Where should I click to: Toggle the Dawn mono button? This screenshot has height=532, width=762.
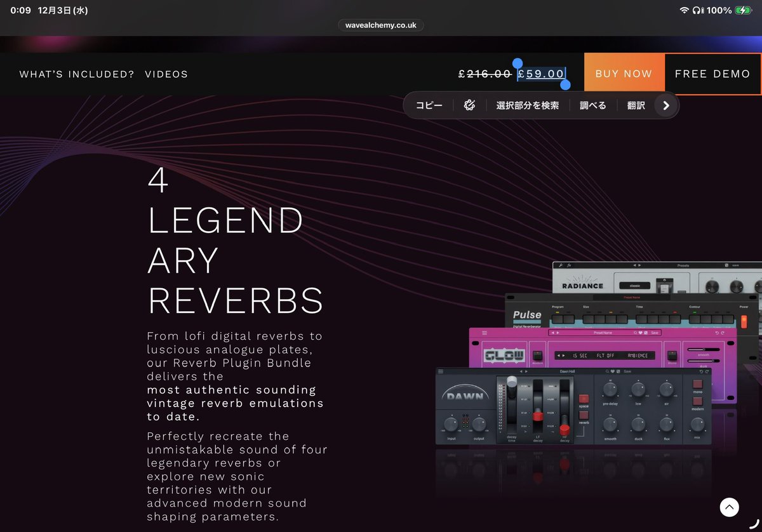pos(698,383)
